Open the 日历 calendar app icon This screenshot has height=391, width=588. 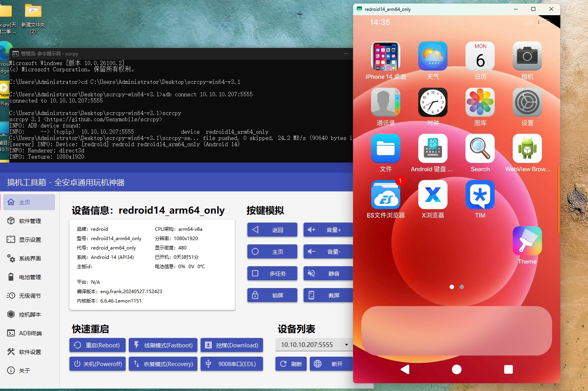point(480,56)
